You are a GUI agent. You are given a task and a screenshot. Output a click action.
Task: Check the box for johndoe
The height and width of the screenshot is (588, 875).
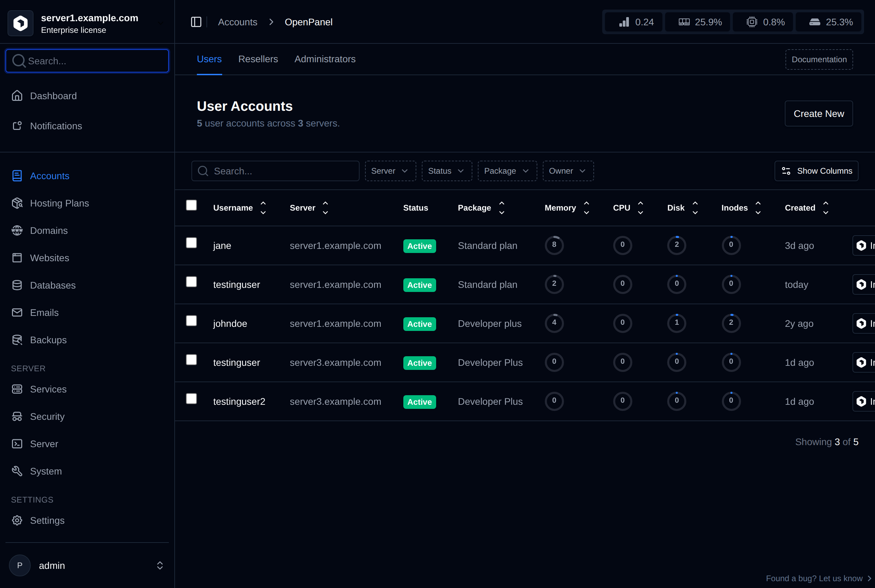(x=191, y=321)
